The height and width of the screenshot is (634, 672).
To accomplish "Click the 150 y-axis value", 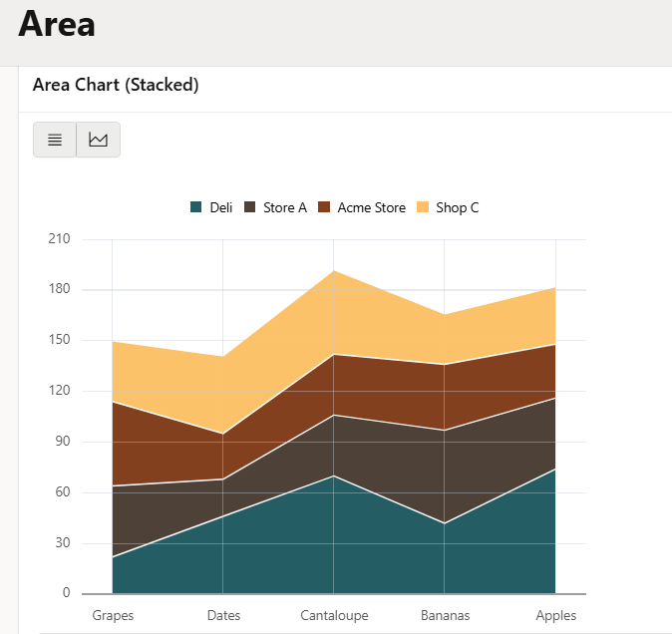I will (x=59, y=339).
